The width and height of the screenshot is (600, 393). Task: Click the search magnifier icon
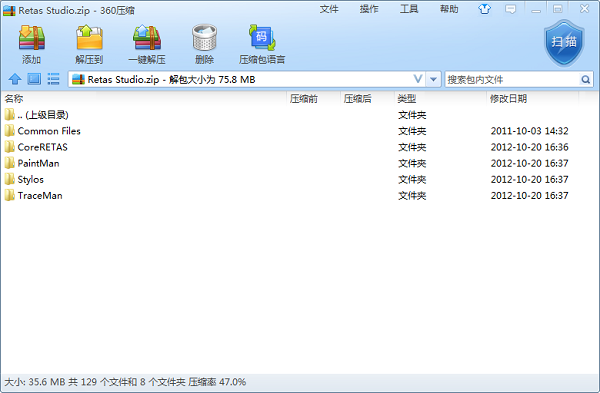tap(585, 80)
